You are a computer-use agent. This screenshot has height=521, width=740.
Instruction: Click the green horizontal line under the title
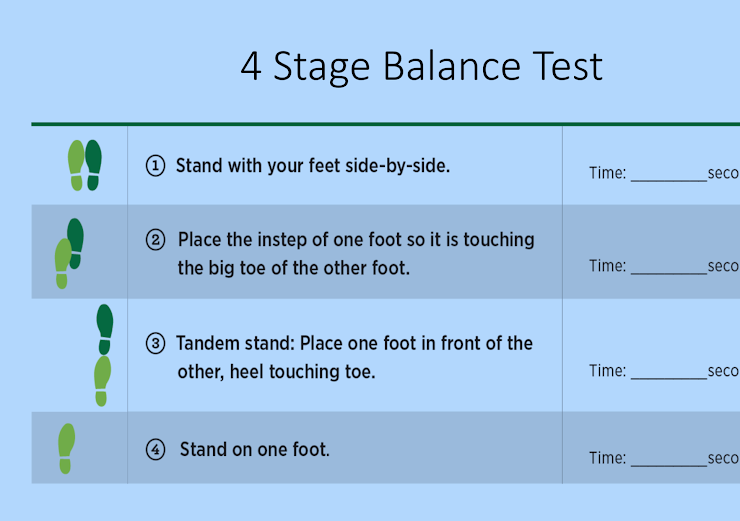[x=386, y=124]
